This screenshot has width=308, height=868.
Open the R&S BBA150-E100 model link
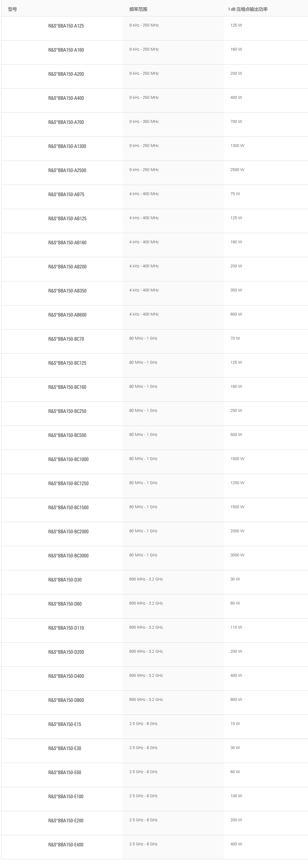(x=66, y=797)
